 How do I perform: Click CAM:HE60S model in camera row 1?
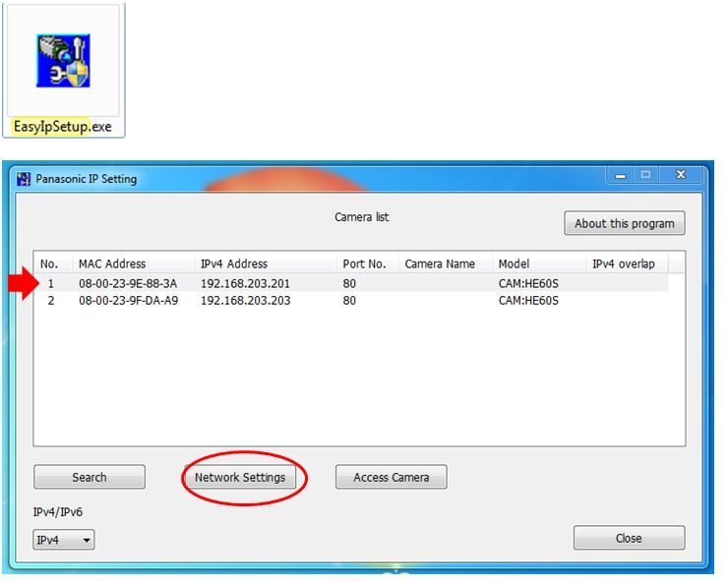(528, 283)
